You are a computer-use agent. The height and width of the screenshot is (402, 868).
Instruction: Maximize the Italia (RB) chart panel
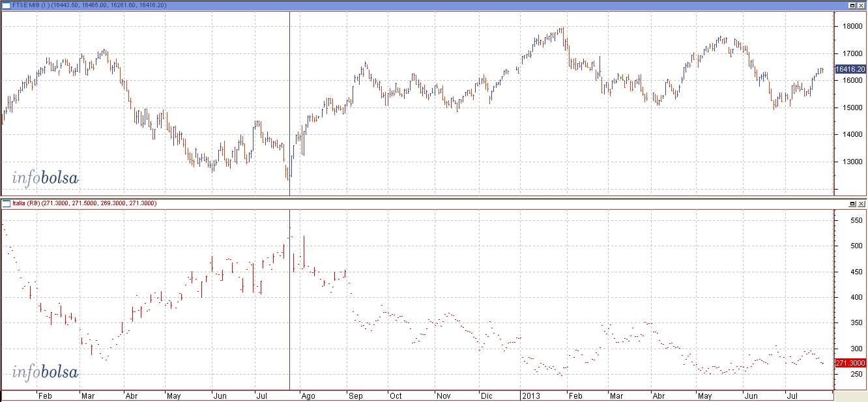point(852,203)
